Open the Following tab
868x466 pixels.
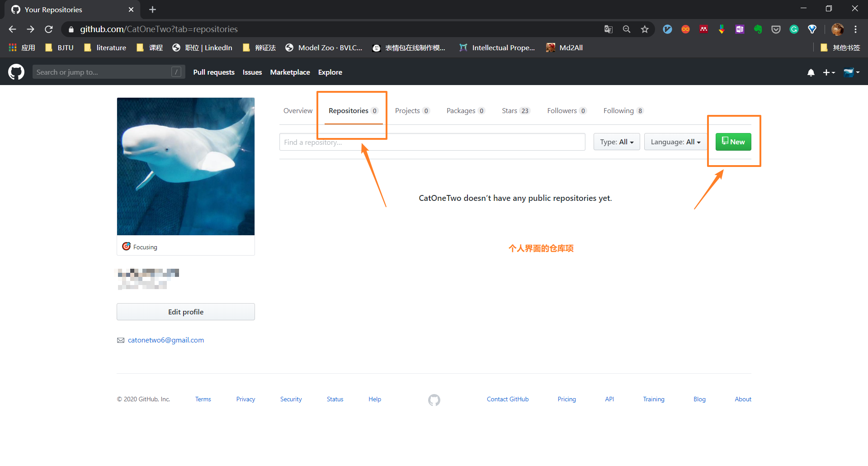pos(623,111)
